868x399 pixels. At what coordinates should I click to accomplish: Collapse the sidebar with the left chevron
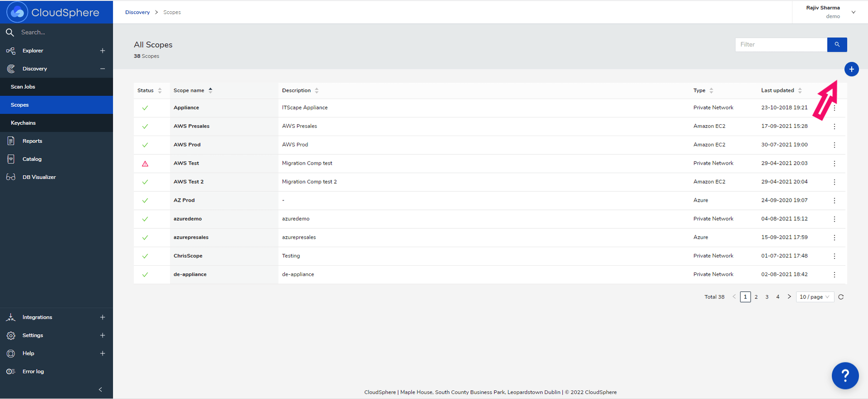pyautogui.click(x=100, y=389)
